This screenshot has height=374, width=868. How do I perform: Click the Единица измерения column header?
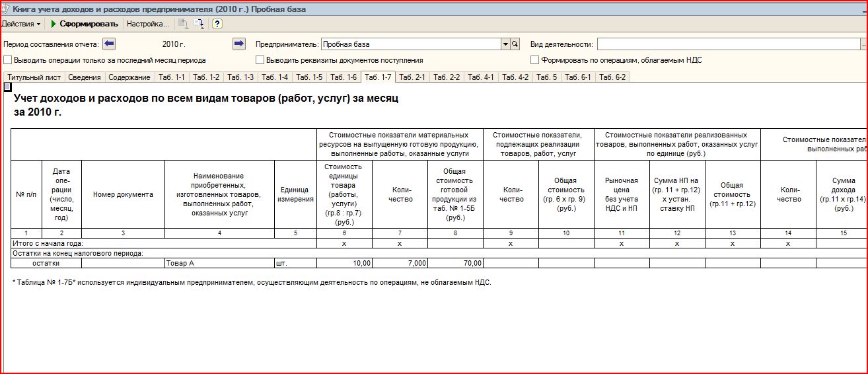pyautogui.click(x=296, y=194)
